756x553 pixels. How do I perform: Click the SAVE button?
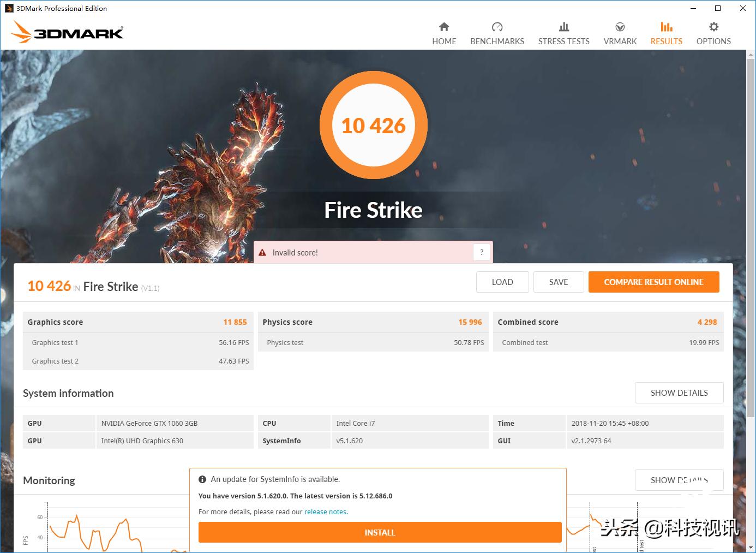click(559, 282)
